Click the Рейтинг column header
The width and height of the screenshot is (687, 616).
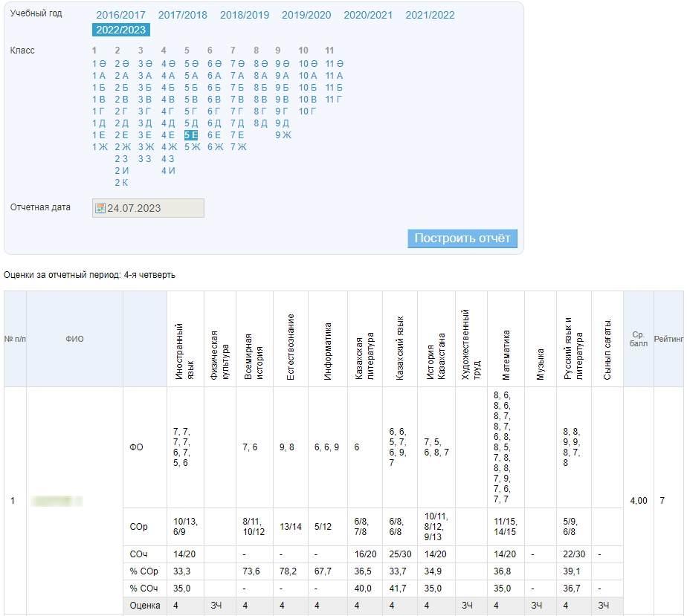[668, 339]
